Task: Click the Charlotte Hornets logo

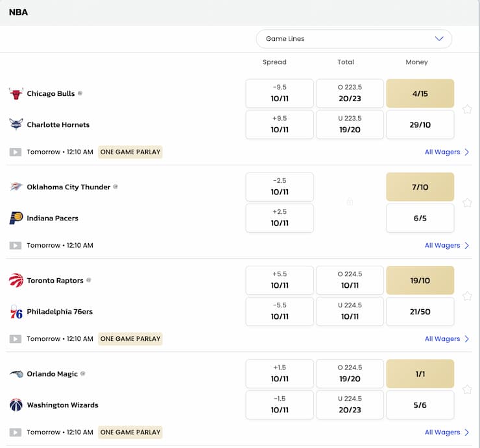Action: (x=16, y=124)
